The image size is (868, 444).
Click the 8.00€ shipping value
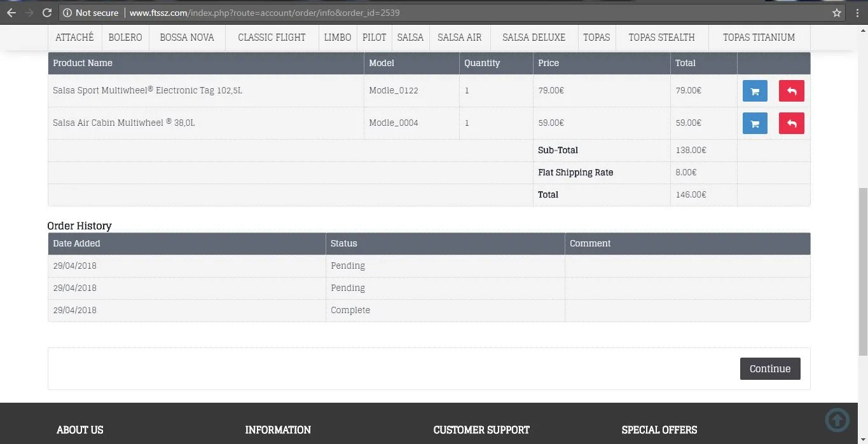pos(685,172)
